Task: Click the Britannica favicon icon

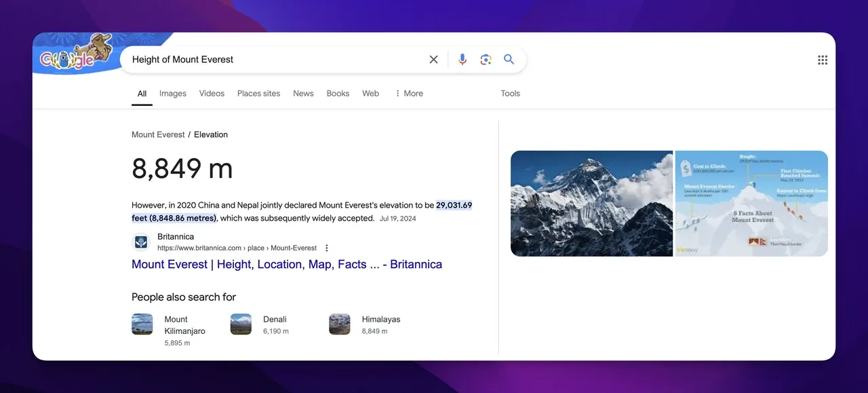Action: (x=141, y=242)
